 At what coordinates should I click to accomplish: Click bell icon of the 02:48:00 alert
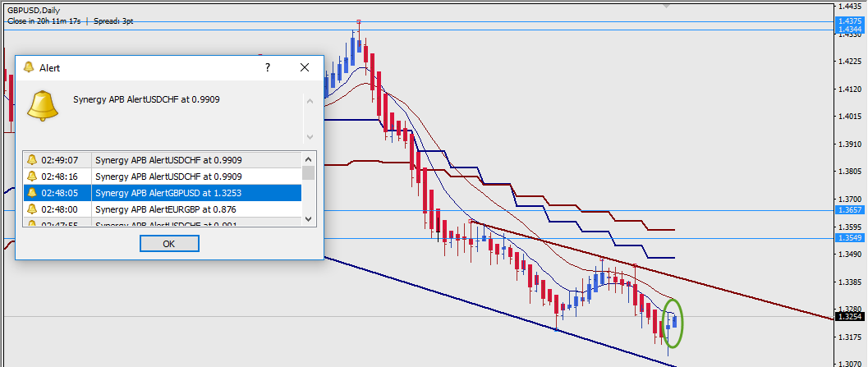pyautogui.click(x=32, y=209)
